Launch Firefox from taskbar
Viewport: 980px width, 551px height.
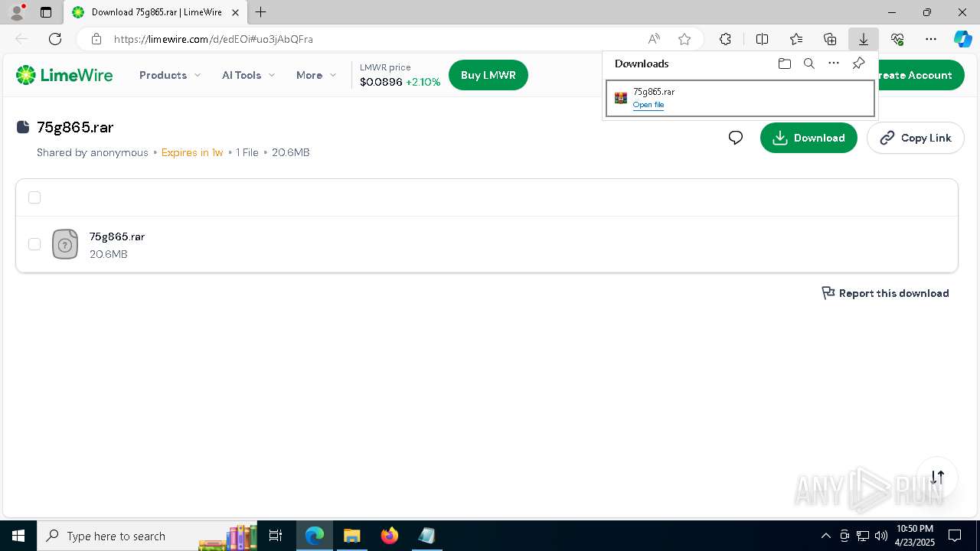[390, 536]
